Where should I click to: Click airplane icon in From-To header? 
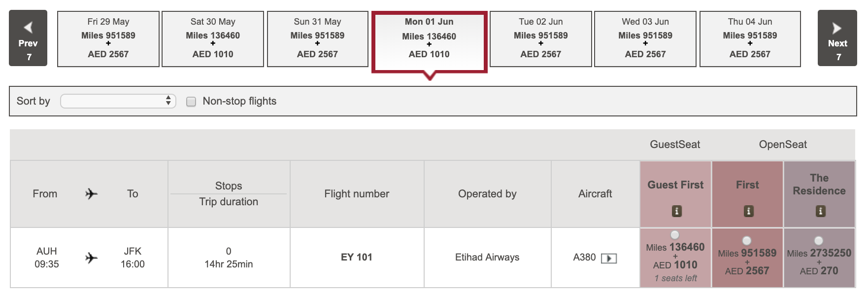(91, 194)
